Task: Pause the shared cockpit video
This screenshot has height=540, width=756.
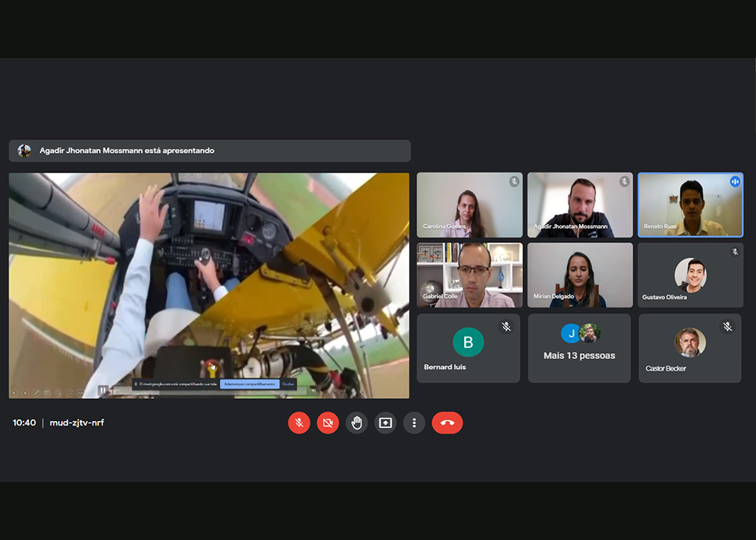Action: pyautogui.click(x=103, y=390)
